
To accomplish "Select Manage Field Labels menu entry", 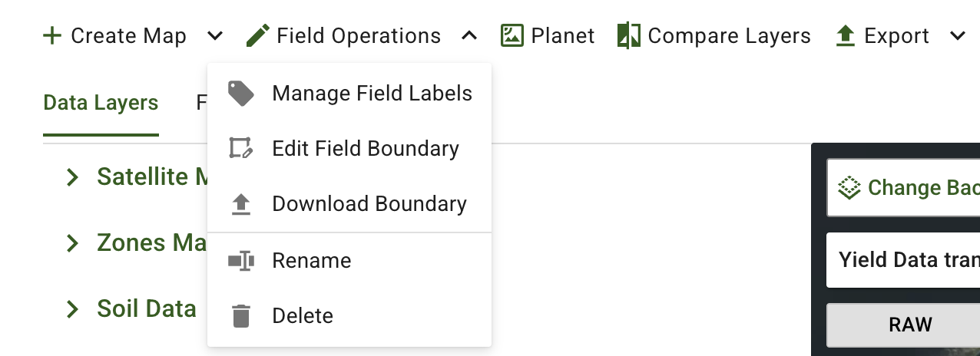I will pyautogui.click(x=372, y=94).
